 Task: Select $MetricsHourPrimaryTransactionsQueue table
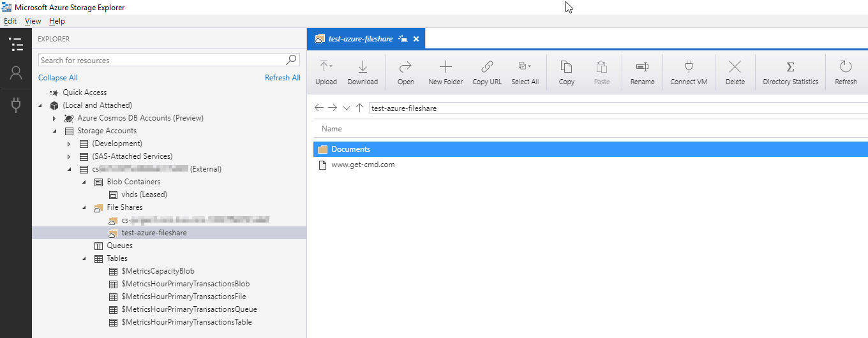[x=189, y=309]
